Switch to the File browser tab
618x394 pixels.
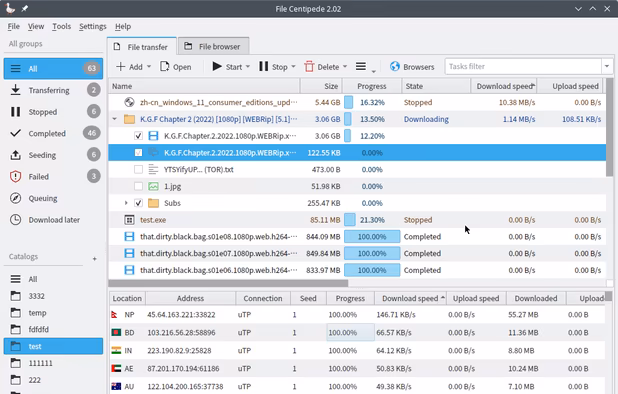coord(213,46)
